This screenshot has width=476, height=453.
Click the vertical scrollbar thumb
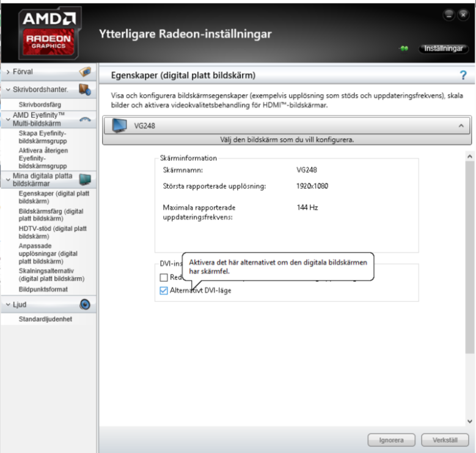pyautogui.click(x=470, y=257)
